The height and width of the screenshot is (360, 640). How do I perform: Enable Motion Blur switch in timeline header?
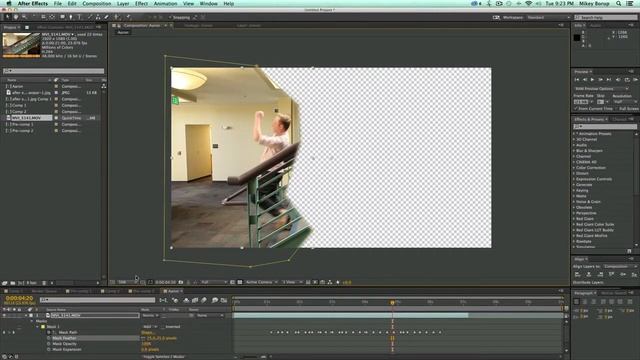(x=204, y=300)
